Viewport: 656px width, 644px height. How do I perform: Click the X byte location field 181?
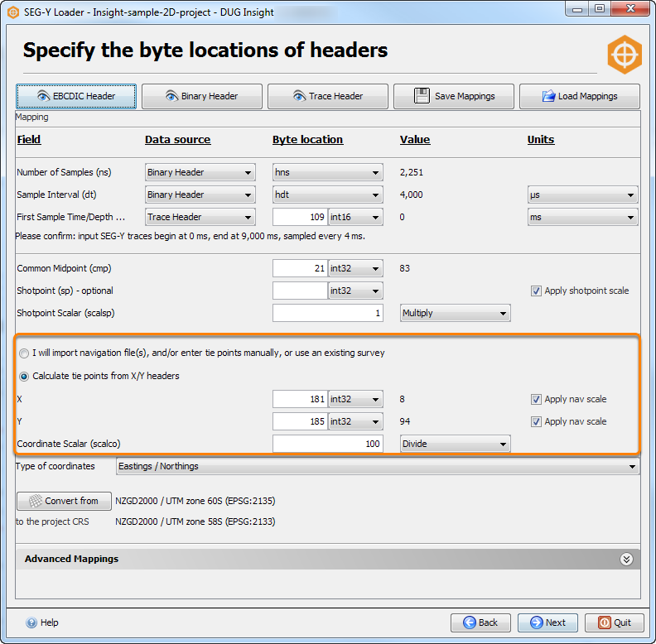[x=300, y=399]
